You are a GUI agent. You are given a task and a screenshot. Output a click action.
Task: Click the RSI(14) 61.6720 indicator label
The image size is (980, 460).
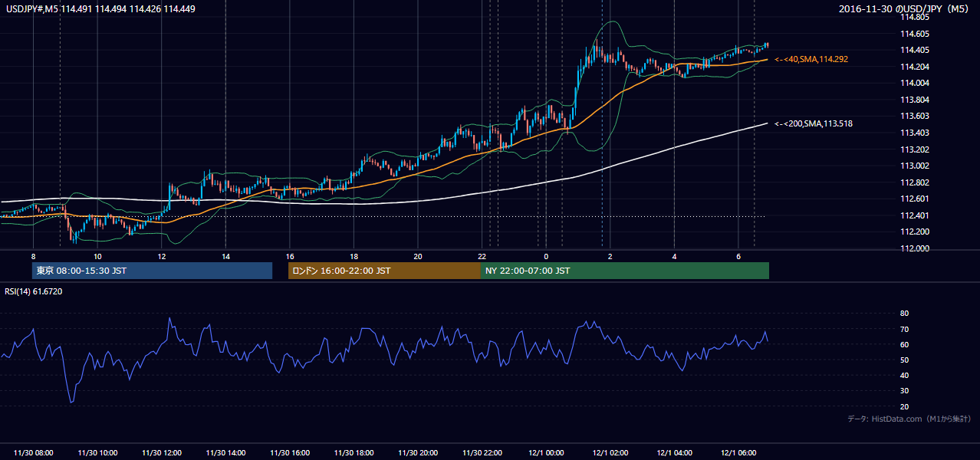(x=32, y=291)
